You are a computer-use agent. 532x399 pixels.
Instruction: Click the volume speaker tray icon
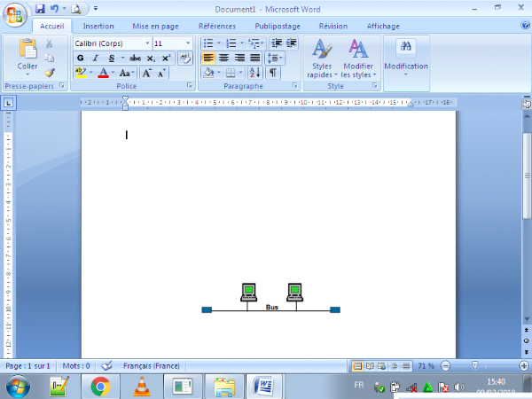click(x=458, y=387)
